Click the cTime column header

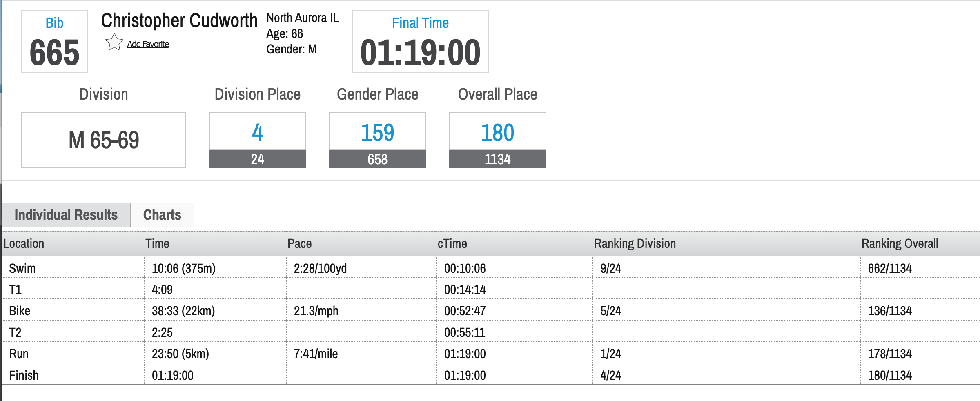(452, 244)
